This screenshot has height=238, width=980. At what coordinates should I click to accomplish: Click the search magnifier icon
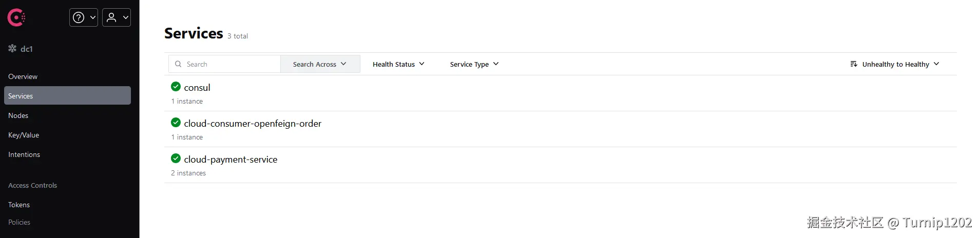(178, 64)
